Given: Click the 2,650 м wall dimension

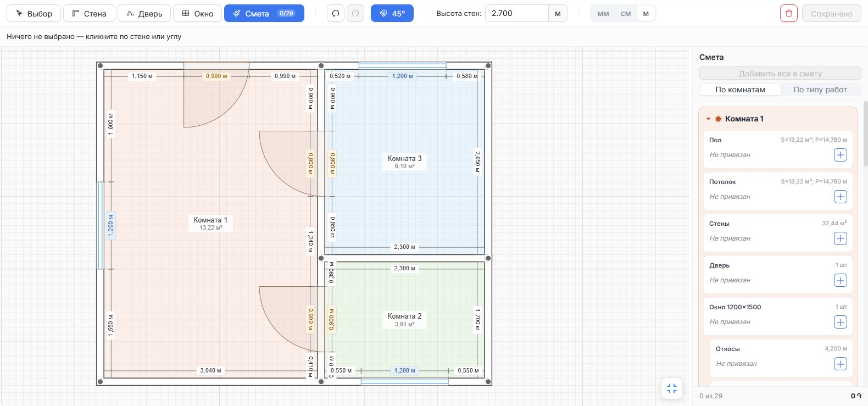Looking at the screenshot, I should 477,162.
